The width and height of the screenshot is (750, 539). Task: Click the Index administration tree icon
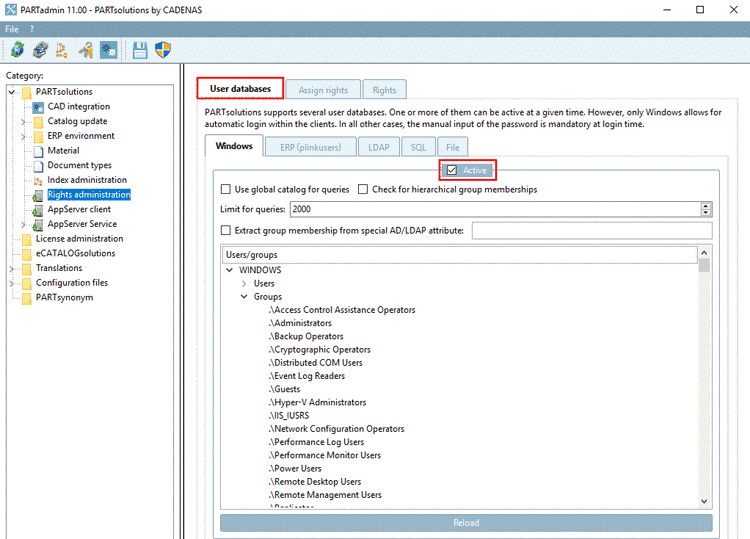38,181
